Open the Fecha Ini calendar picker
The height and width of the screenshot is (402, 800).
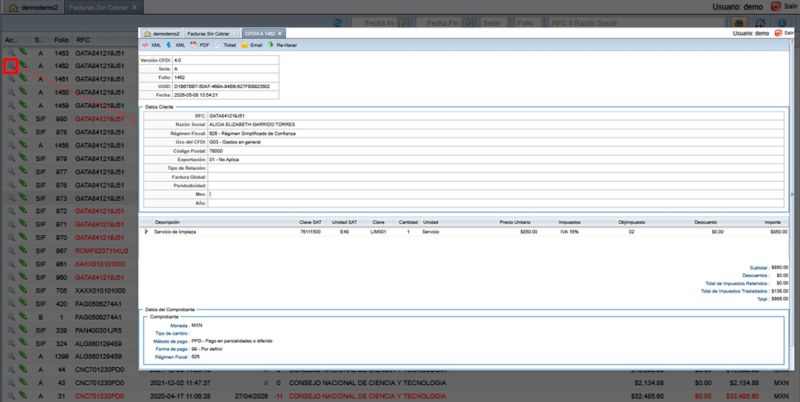click(x=405, y=23)
